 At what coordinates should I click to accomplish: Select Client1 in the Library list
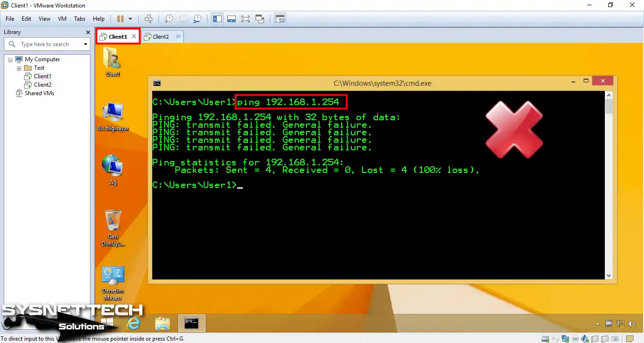pyautogui.click(x=41, y=76)
